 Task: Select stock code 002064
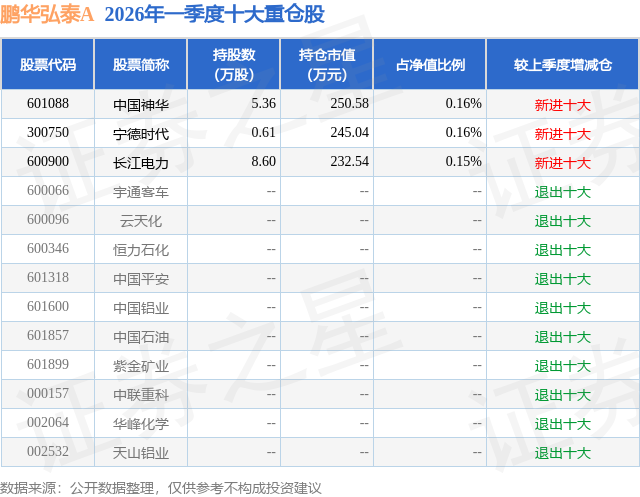point(48,422)
